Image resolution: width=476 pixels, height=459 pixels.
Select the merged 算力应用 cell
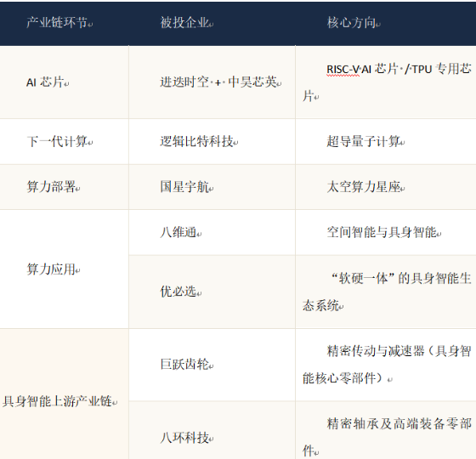coord(64,269)
